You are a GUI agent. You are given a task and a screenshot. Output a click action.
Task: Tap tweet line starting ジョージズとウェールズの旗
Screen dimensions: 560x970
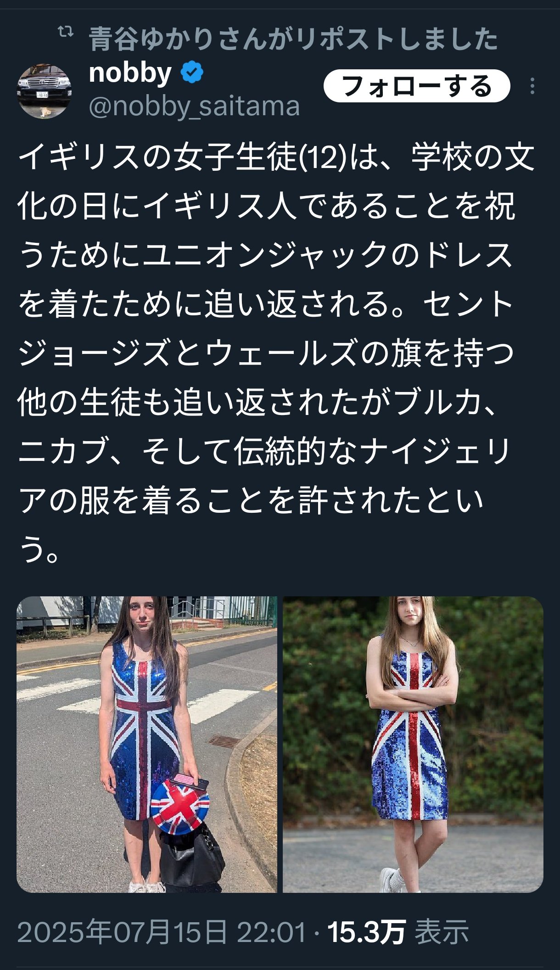click(266, 353)
